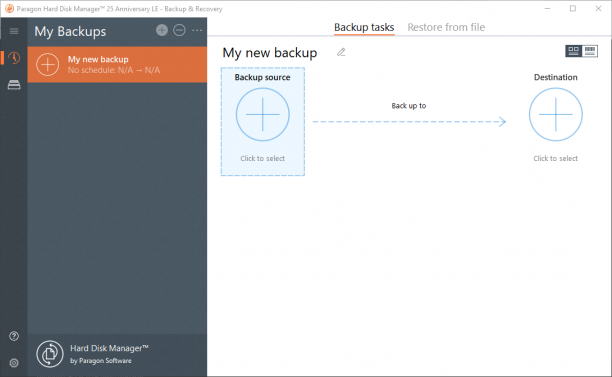Click Hard Disk Manager by Paragon Software text

[x=109, y=354]
